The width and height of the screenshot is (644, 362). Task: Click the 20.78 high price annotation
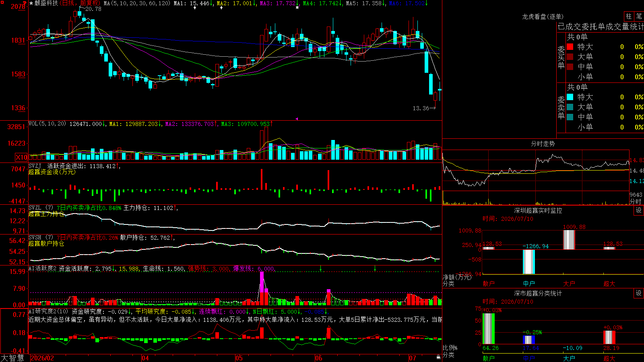click(93, 9)
